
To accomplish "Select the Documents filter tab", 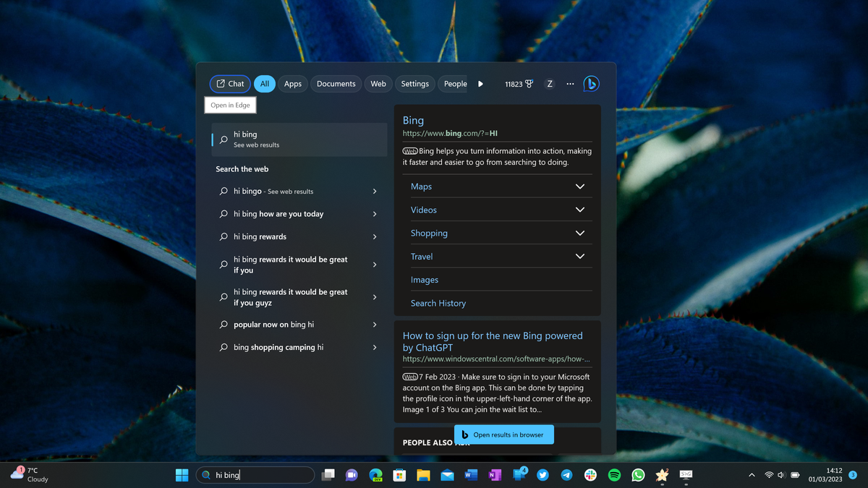I will pos(336,83).
